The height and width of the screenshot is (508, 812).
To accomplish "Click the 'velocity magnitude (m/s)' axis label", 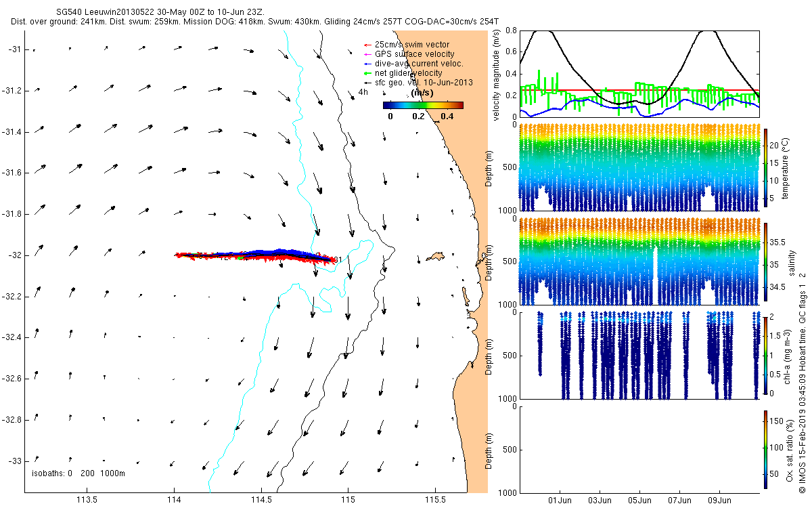I will tap(497, 75).
